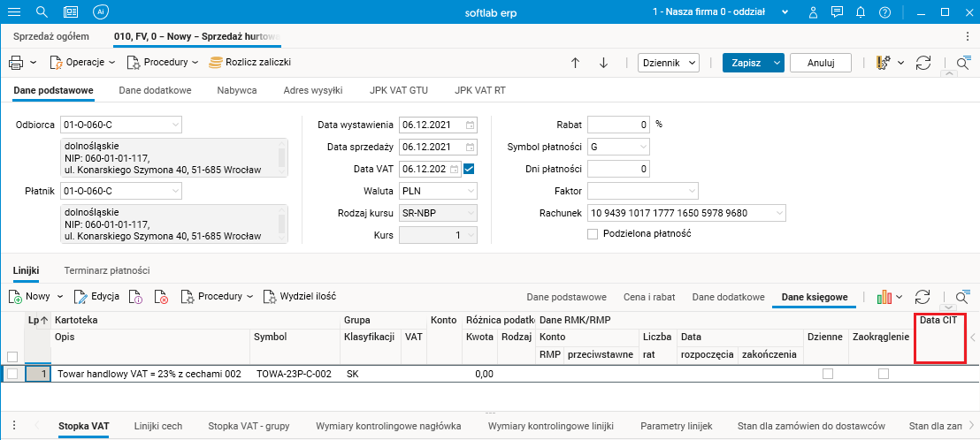Open the calendar for Data sprzedaży
This screenshot has width=980, height=440.
(x=470, y=148)
